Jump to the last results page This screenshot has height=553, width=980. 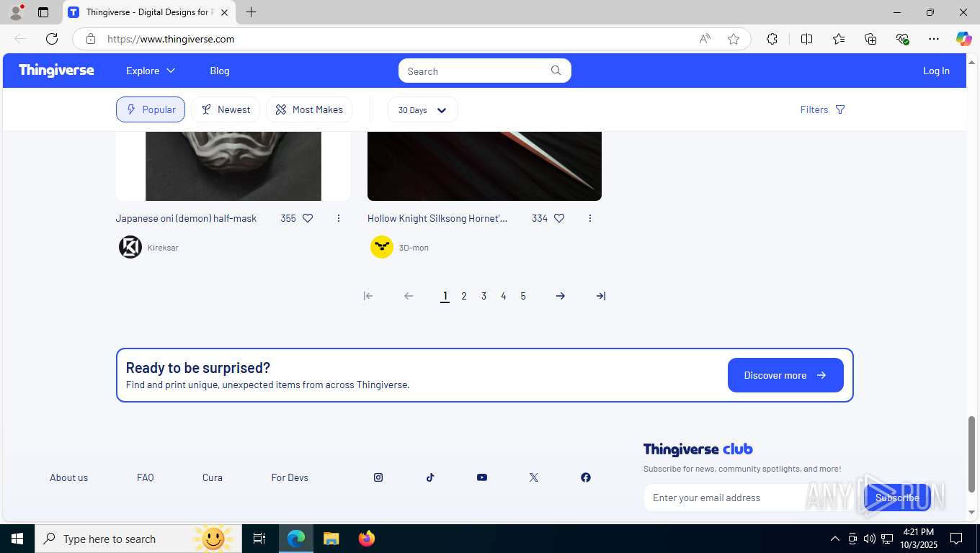601,296
